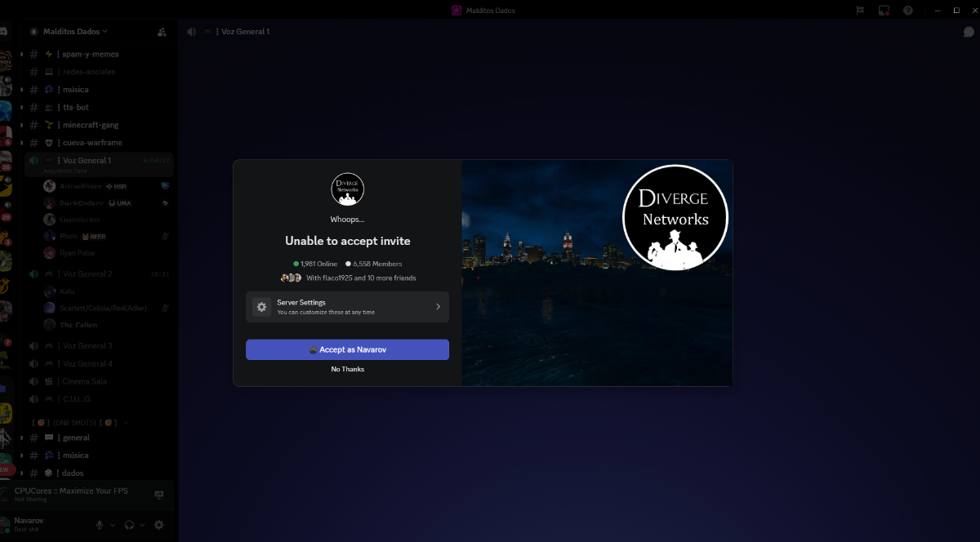
Task: Mute the microphone
Action: click(100, 525)
